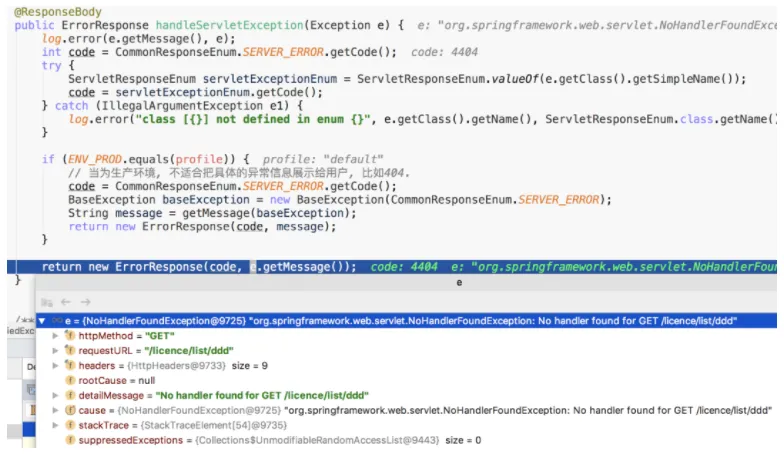The height and width of the screenshot is (459, 784).
Task: Click the field icon next to detailMessage
Action: [70, 396]
